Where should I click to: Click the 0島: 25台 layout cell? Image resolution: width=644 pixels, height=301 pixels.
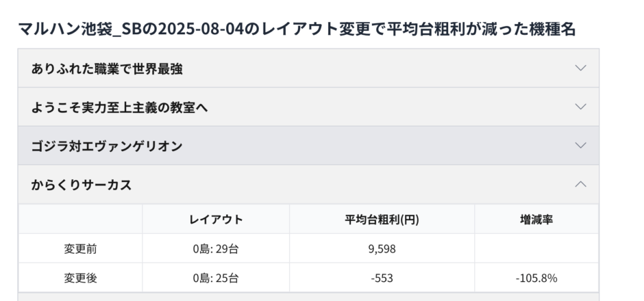pos(216,278)
